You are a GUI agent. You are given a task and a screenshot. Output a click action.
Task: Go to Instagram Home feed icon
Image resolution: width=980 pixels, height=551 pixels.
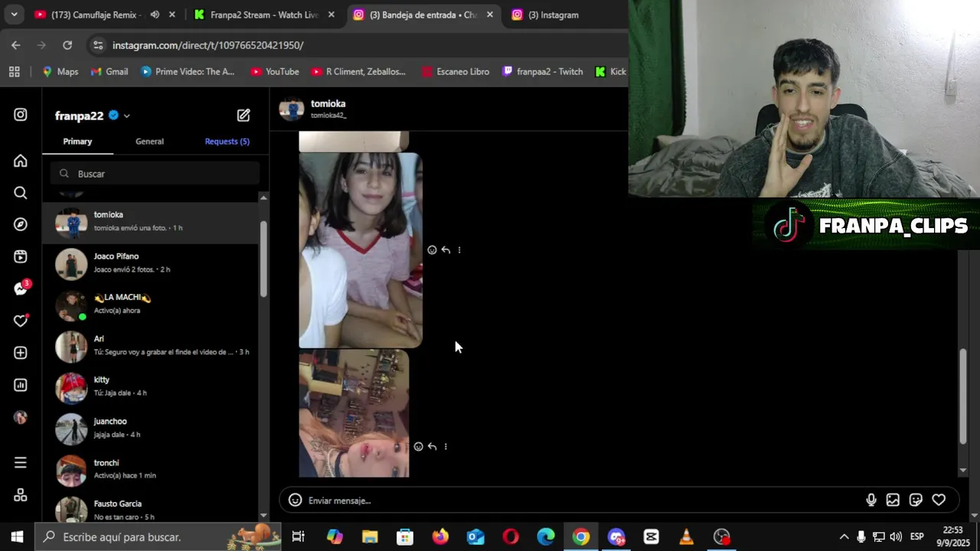(x=21, y=161)
